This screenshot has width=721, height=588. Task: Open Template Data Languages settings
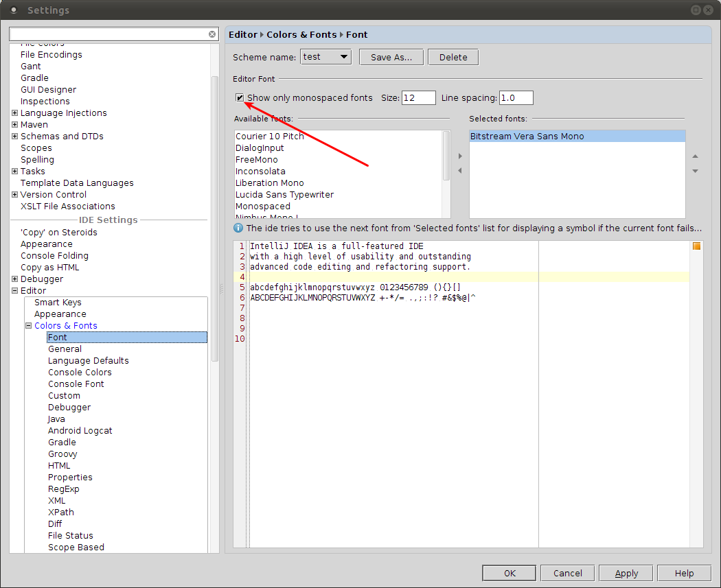(77, 183)
